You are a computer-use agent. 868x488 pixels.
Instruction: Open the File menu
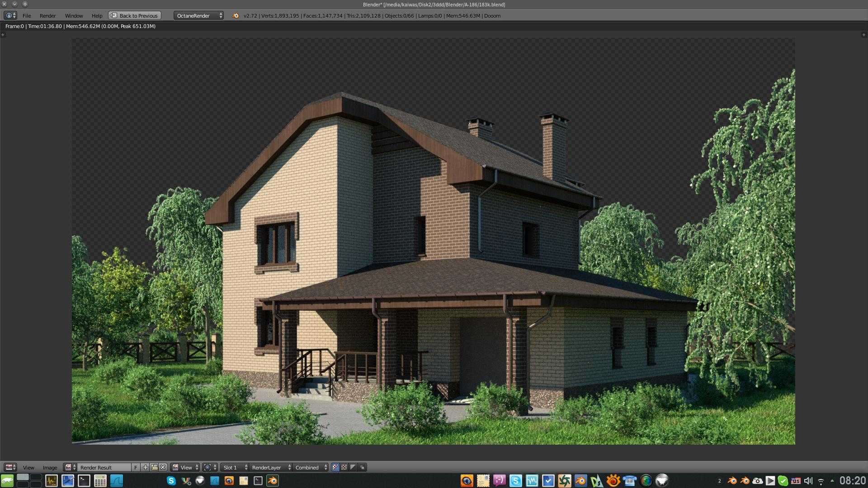[x=26, y=15]
